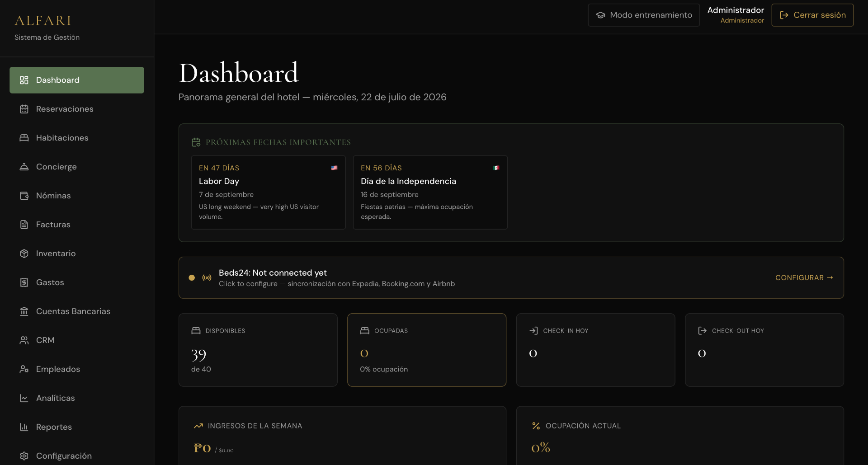Select the CRM menu entry
This screenshot has height=465, width=868.
tap(77, 340)
